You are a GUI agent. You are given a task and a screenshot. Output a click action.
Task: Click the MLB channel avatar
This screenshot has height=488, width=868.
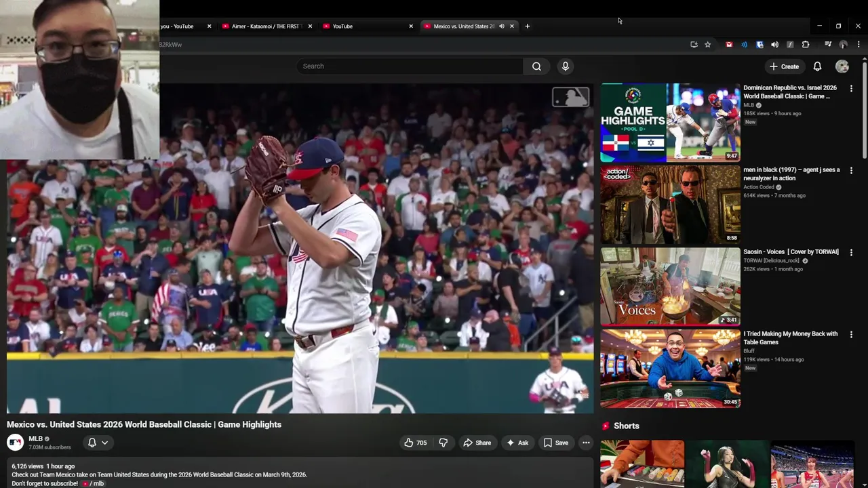click(x=15, y=443)
